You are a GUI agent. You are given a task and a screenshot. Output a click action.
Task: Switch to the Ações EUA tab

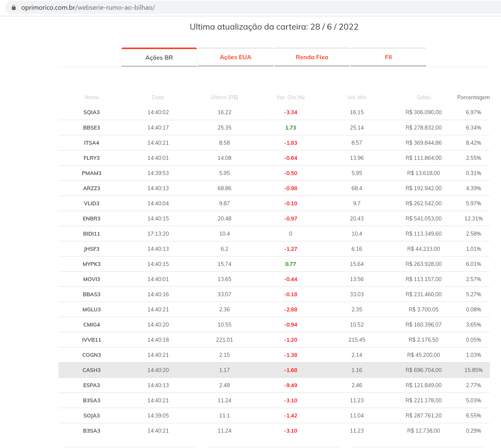[235, 57]
